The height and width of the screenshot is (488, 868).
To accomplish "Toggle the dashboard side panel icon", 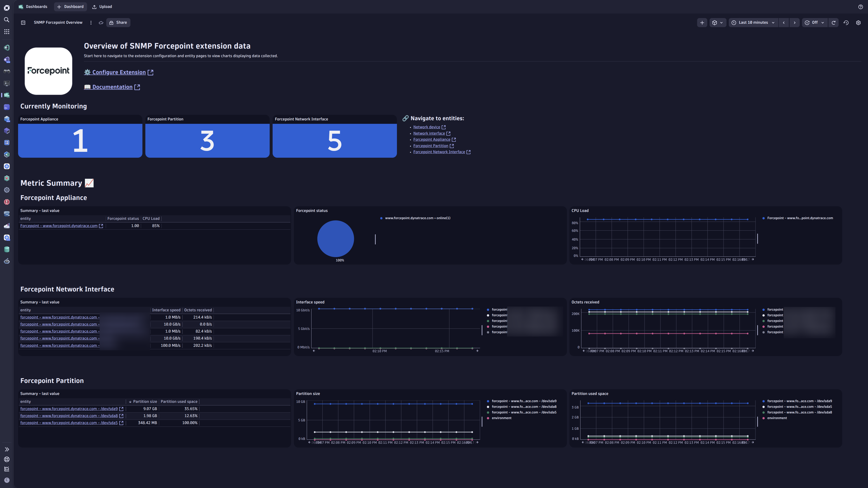I will pos(23,23).
